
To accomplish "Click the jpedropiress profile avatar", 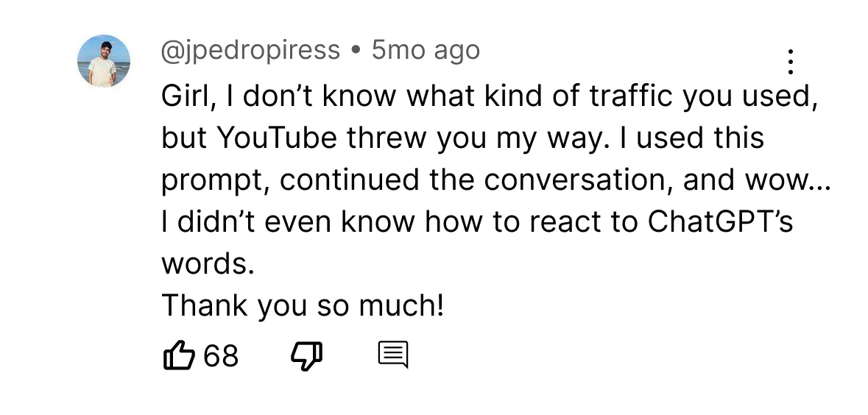I will coord(104,61).
